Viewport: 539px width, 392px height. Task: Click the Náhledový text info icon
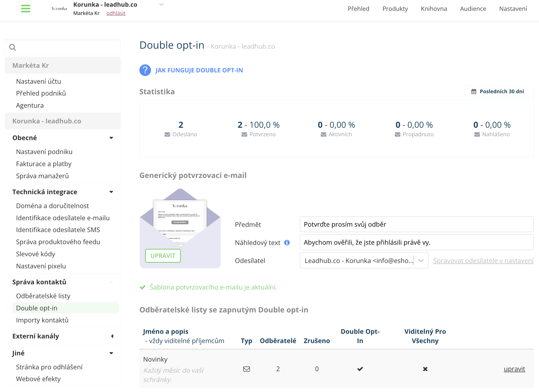(x=287, y=243)
